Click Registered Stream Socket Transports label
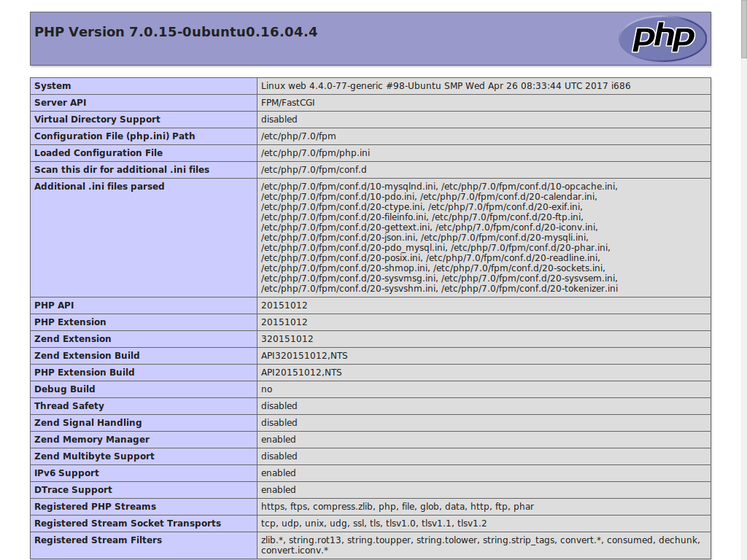 (x=128, y=523)
